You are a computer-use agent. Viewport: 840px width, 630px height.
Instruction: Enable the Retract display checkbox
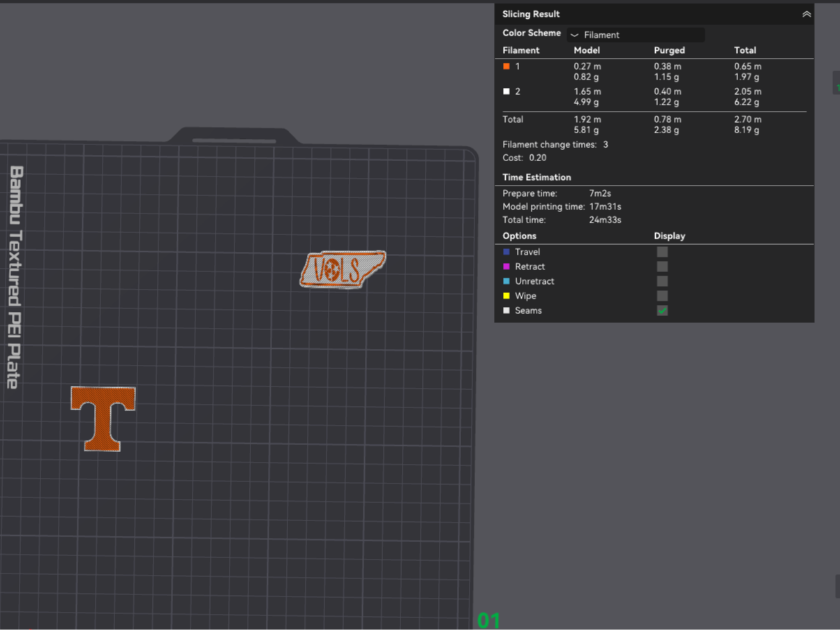click(x=662, y=267)
